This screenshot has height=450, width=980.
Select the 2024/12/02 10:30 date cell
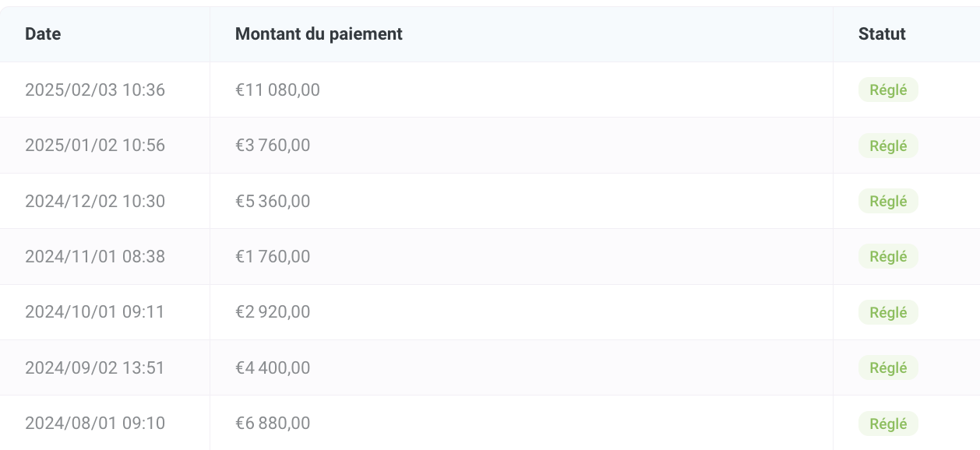[x=95, y=202]
